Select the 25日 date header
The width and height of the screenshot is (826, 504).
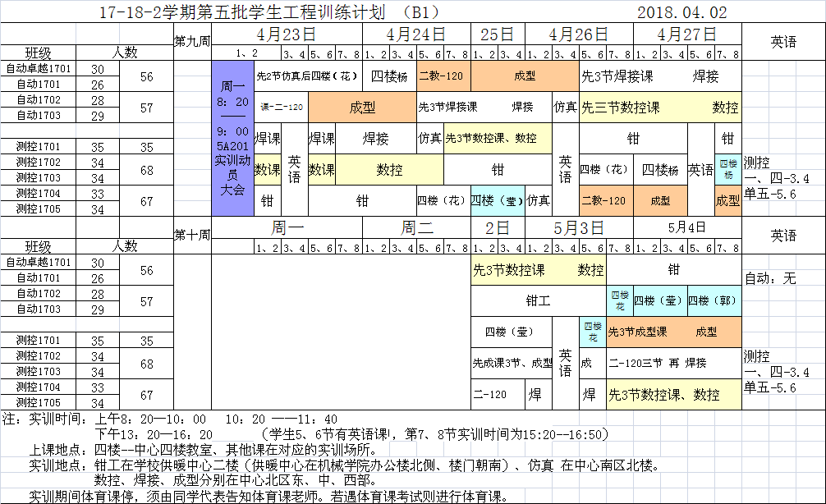[x=497, y=34]
